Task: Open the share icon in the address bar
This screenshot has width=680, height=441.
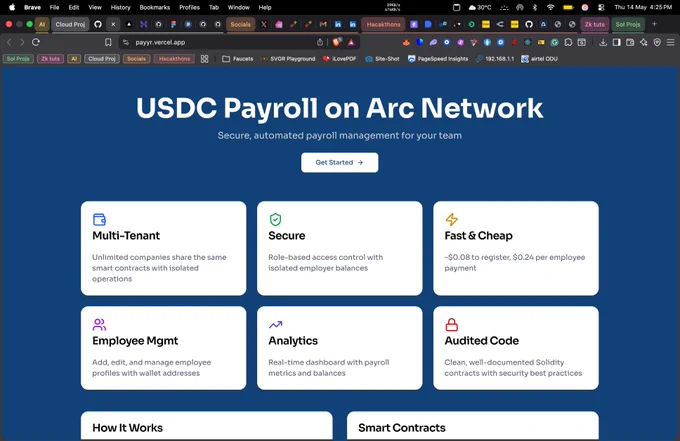Action: pos(320,42)
